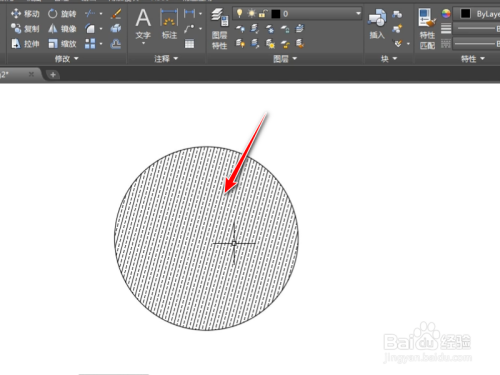
Task: Select the Move (移动) tool
Action: [25, 14]
